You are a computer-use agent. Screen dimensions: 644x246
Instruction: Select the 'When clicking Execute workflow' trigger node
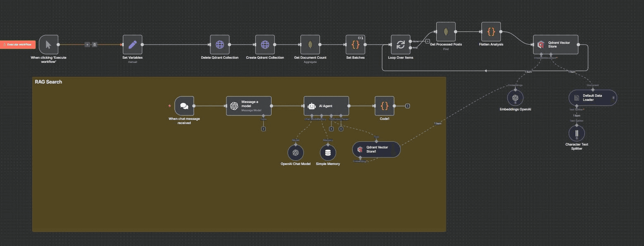tap(48, 45)
